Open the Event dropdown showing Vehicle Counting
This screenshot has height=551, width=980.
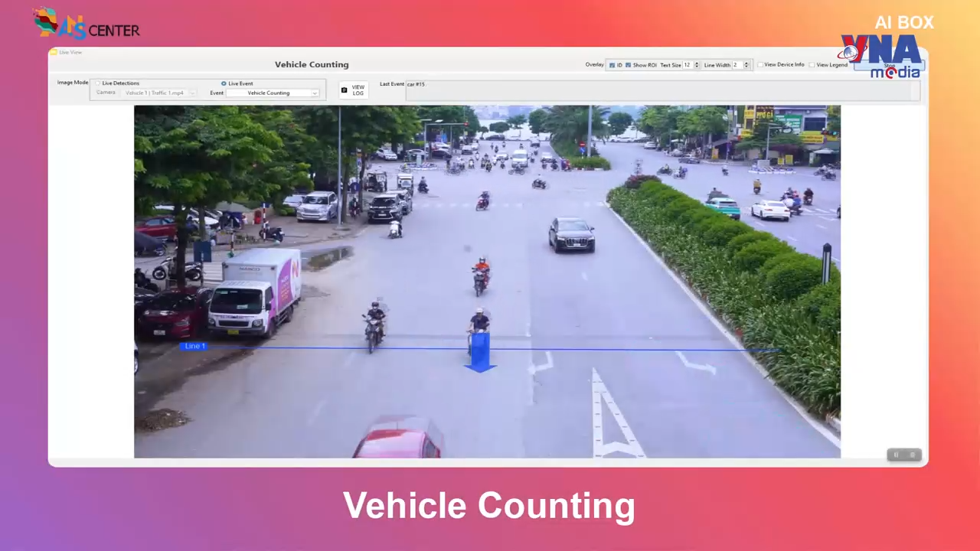272,93
